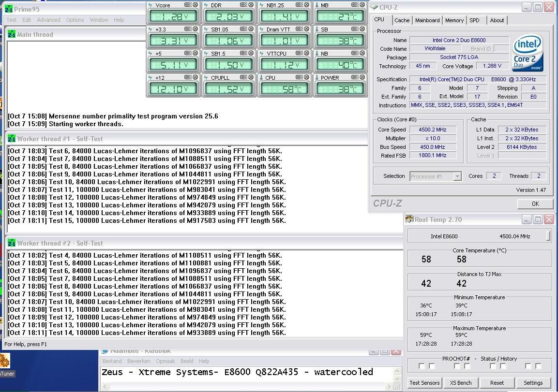Viewport: 558px width, 392px height.
Task: Click the Real Temp title bar icon
Action: [409, 219]
